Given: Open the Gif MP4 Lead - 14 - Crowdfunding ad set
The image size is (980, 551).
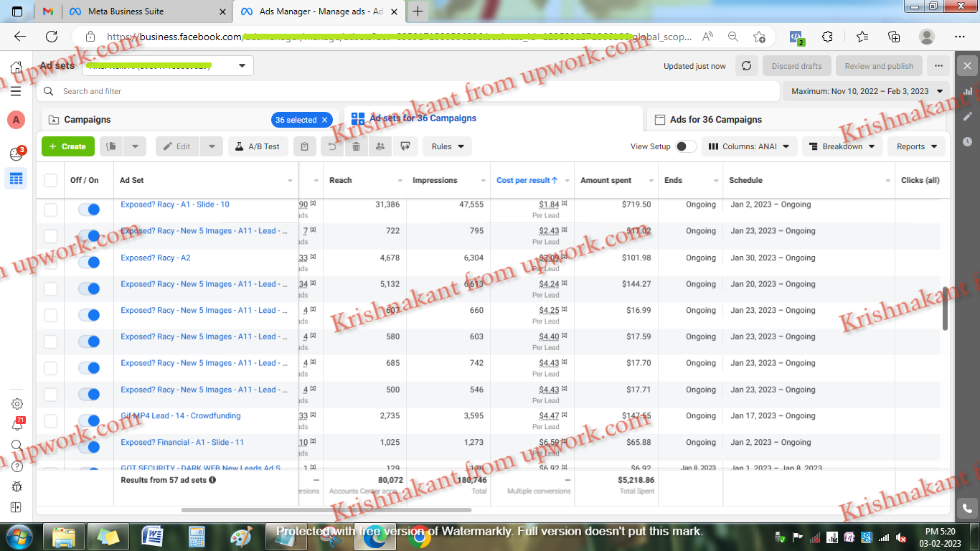Looking at the screenshot, I should [182, 415].
